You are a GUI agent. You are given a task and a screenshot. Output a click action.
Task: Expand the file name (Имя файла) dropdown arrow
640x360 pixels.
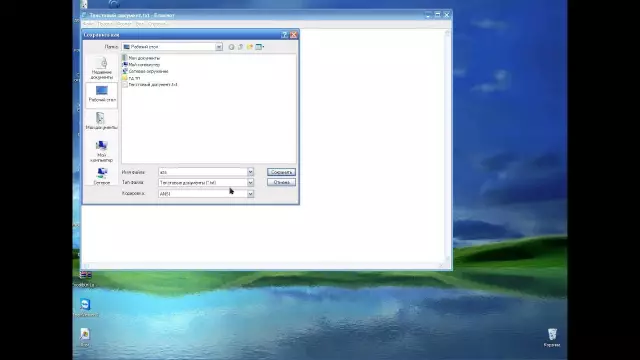250,172
